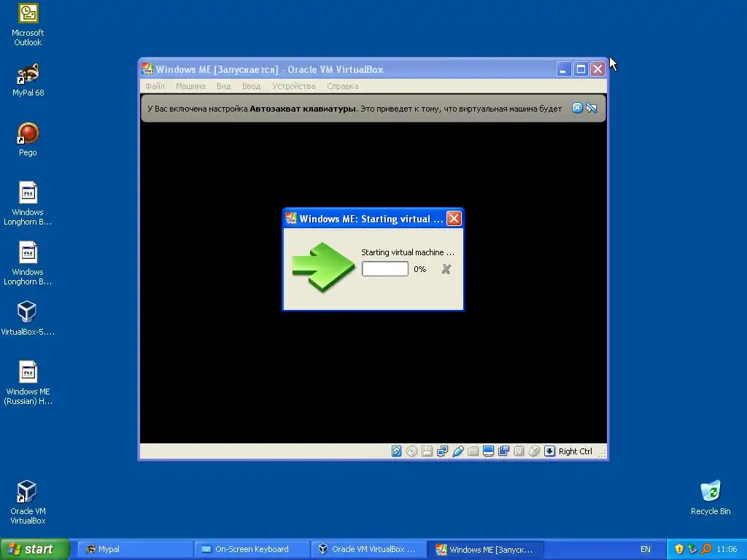Select the MyPal 68 desktop shortcut
This screenshot has height=560, width=747.
(x=28, y=80)
